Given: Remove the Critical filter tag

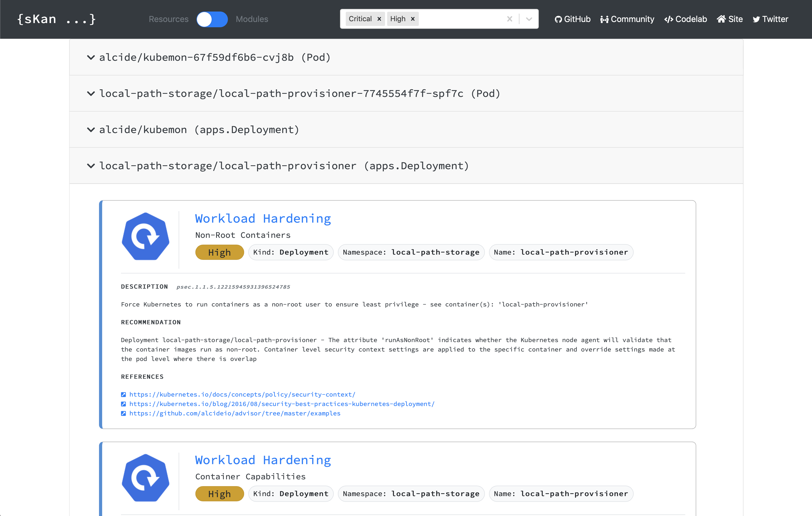Looking at the screenshot, I should (x=379, y=19).
